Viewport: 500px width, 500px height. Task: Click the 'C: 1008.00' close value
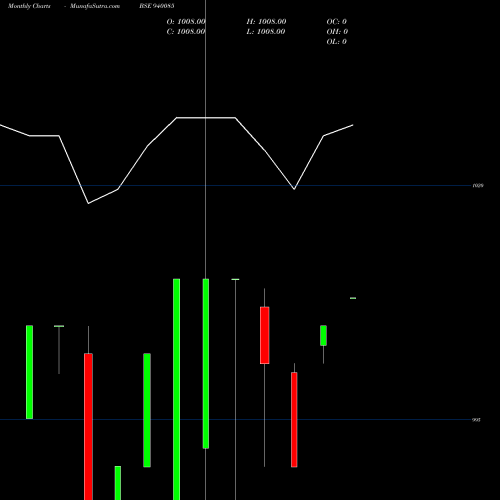(x=186, y=32)
